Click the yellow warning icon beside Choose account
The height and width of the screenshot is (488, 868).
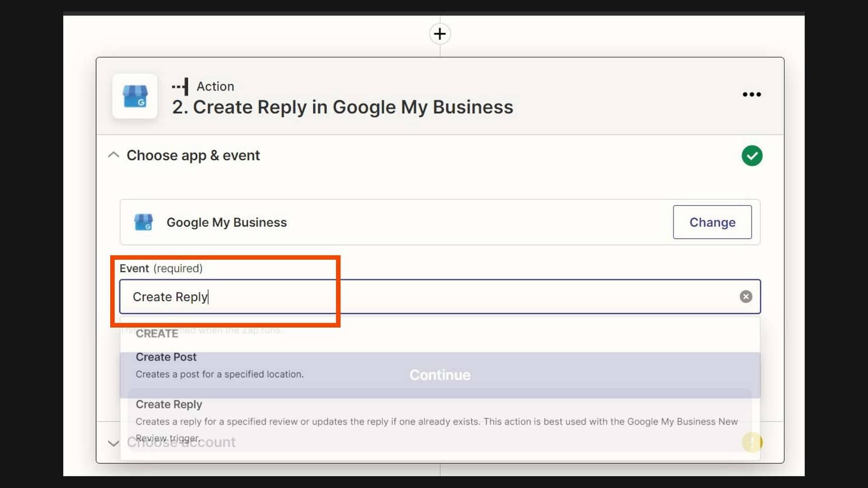pos(752,442)
